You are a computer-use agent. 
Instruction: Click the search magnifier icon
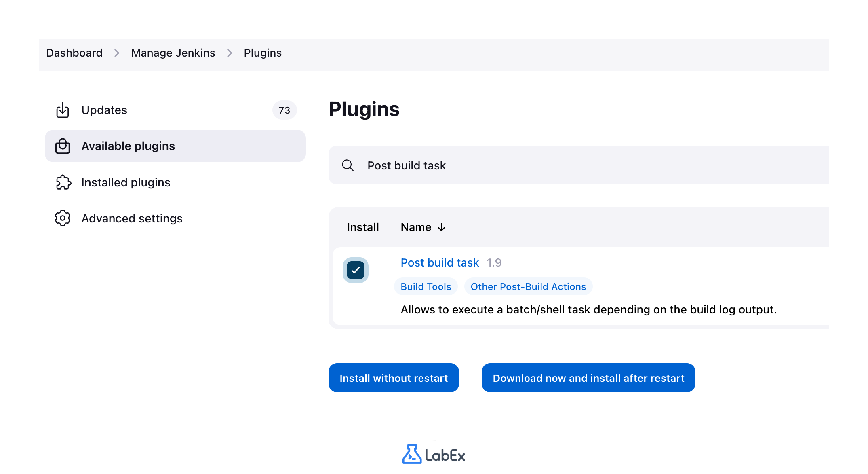pyautogui.click(x=348, y=165)
